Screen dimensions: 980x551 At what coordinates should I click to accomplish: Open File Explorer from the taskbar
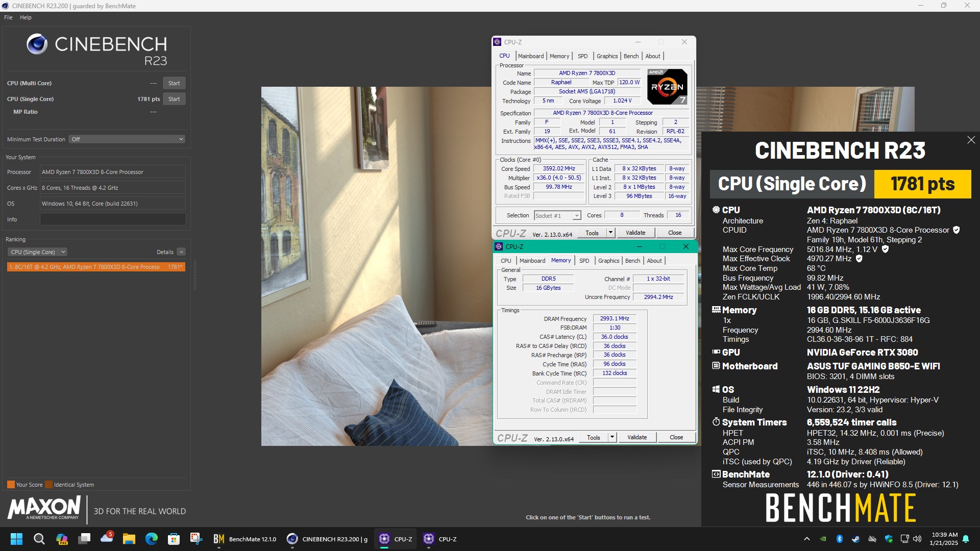(x=129, y=539)
